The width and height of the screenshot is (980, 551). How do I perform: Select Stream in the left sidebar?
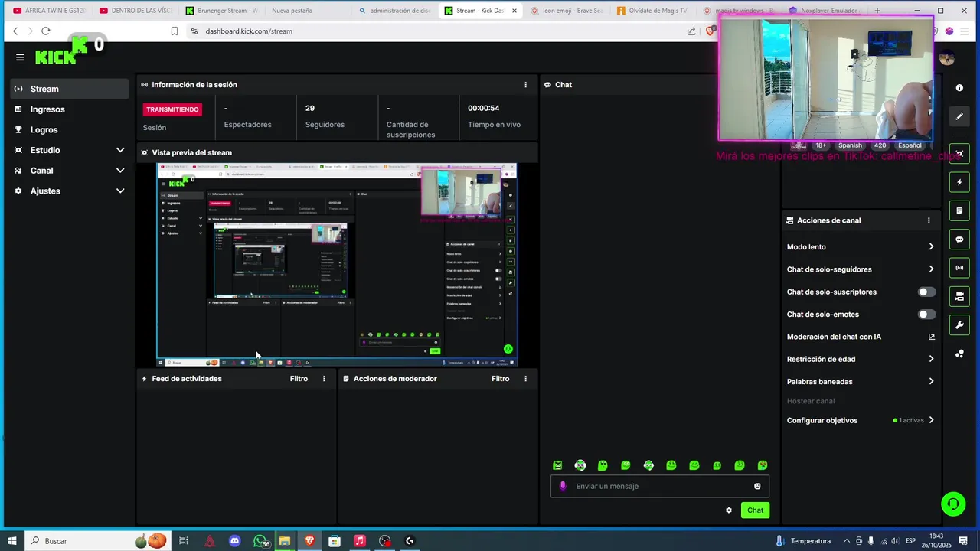point(70,89)
